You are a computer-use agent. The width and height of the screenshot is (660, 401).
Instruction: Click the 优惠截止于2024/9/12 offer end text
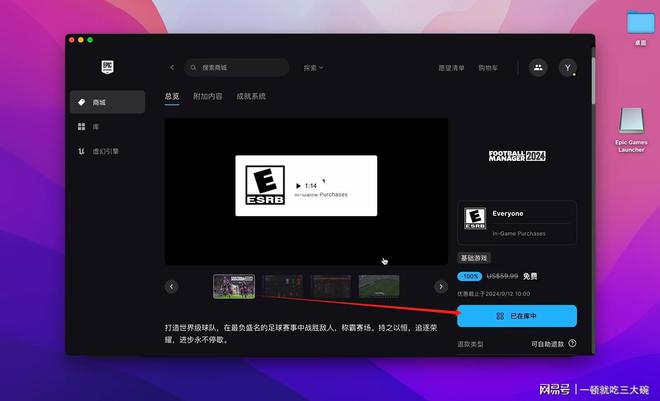494,294
